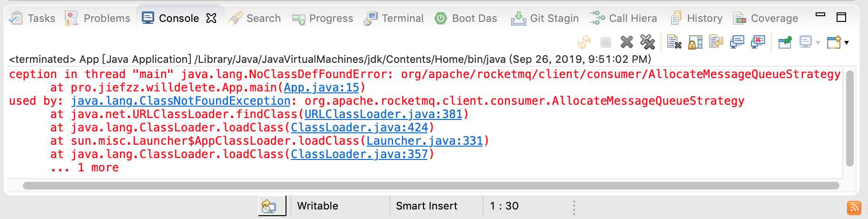Click the vertical console scrollbar thumb
Viewport: 868px width, 219px height.
pyautogui.click(x=850, y=118)
